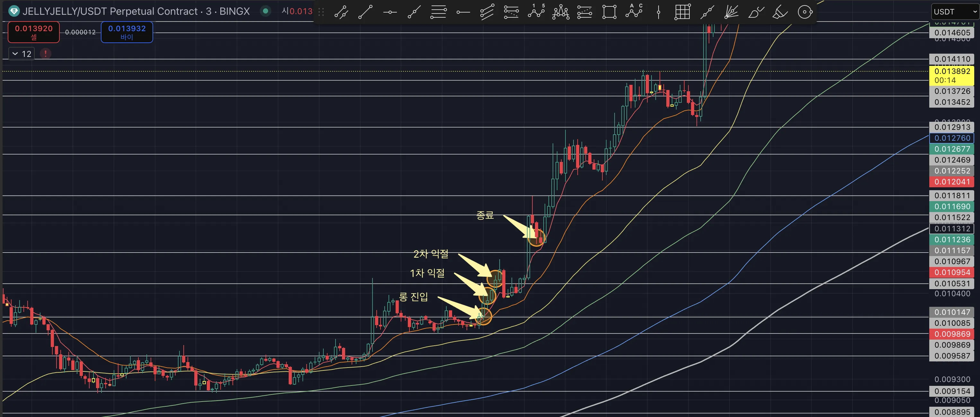Screen dimensions: 980x417
Task: Click the red exclamation warning icon
Action: click(x=45, y=54)
